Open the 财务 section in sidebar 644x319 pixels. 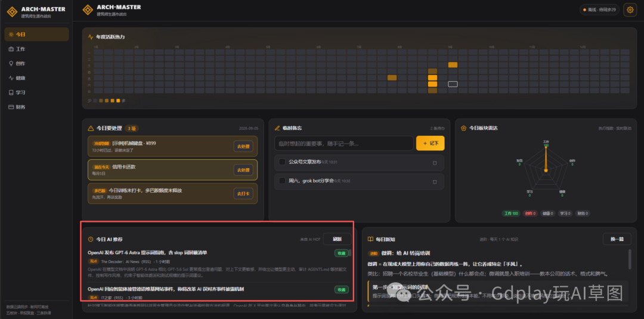click(36, 107)
